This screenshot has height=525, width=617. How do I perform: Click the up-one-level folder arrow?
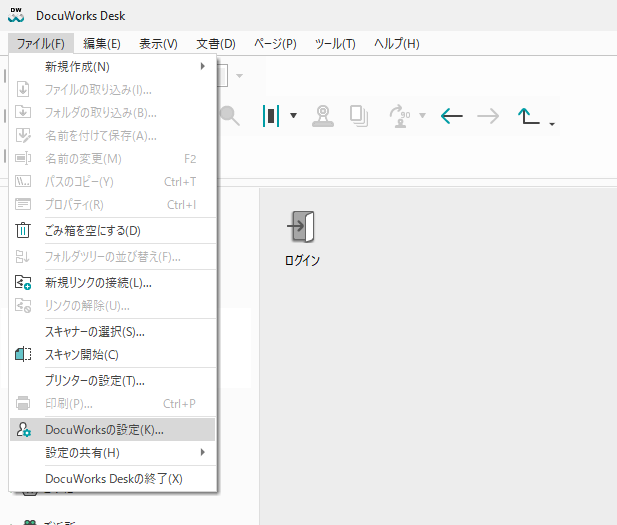pos(528,116)
